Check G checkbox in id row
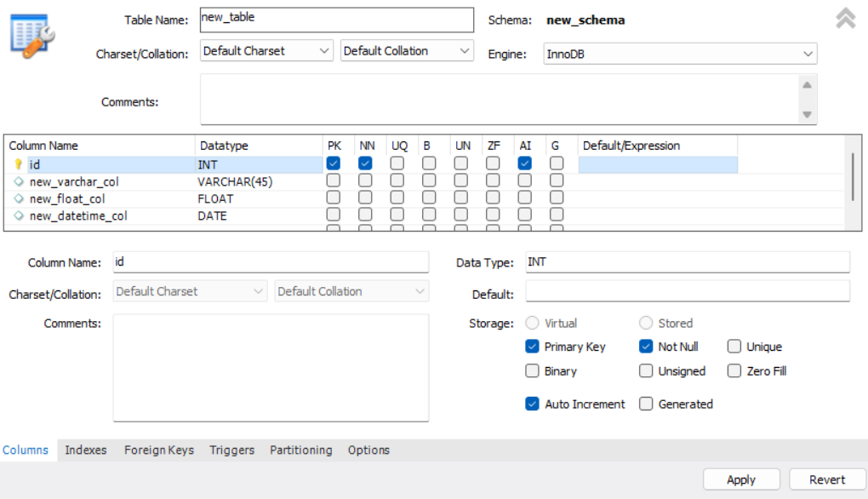This screenshot has width=868, height=499. point(557,163)
